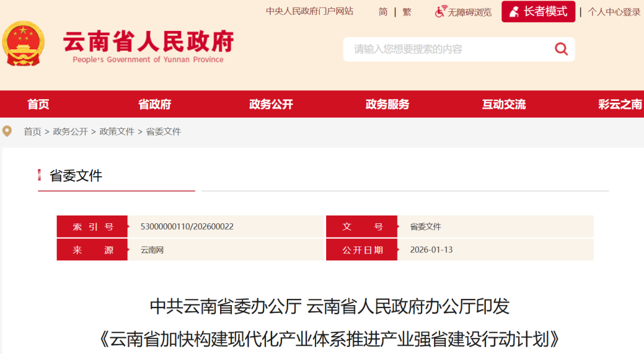644x354 pixels.
Task: Click the elder figure icon in 长者模式
Action: pos(514,11)
